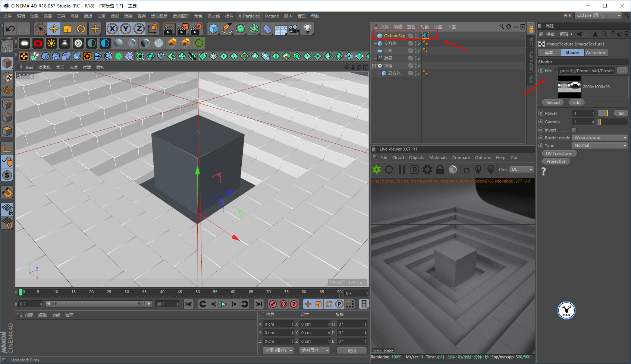This screenshot has width=631, height=364.
Task: Click the object manager search magnifier
Action: pyautogui.click(x=502, y=26)
